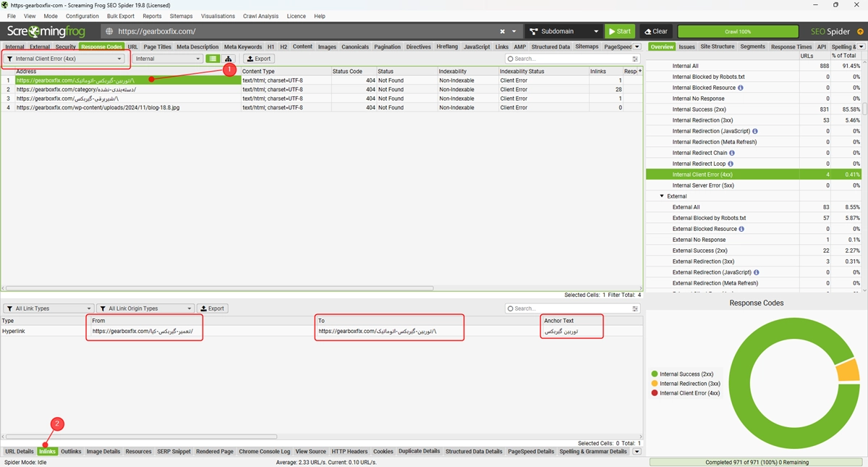Expand All Link Origin Types dropdown
Screen dimensions: 868x467
pos(145,308)
